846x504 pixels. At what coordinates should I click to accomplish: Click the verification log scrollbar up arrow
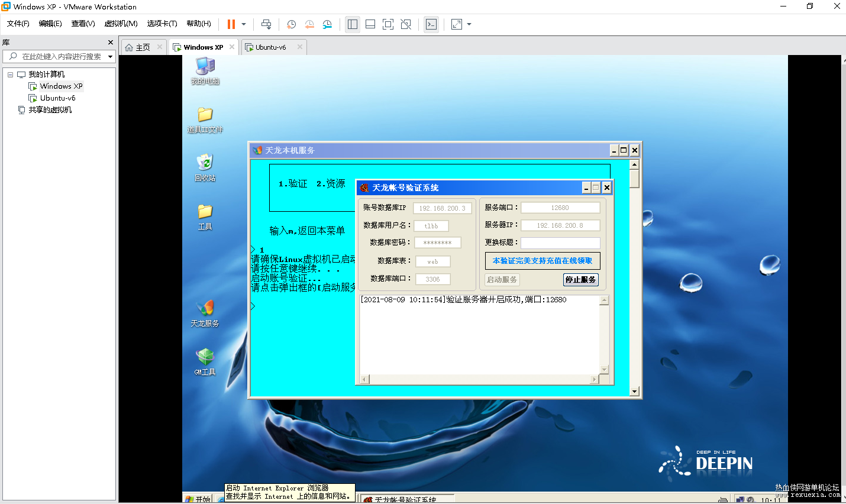pyautogui.click(x=604, y=301)
